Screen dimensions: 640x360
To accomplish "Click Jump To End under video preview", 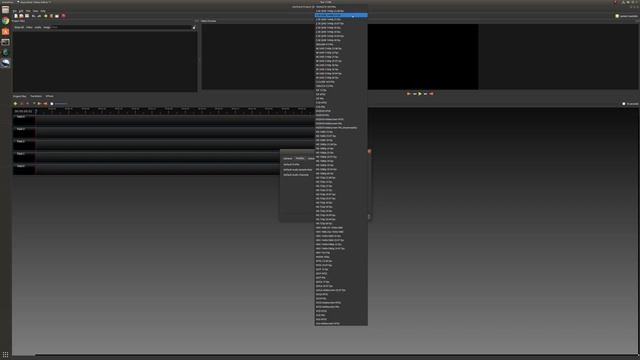I will [x=431, y=93].
